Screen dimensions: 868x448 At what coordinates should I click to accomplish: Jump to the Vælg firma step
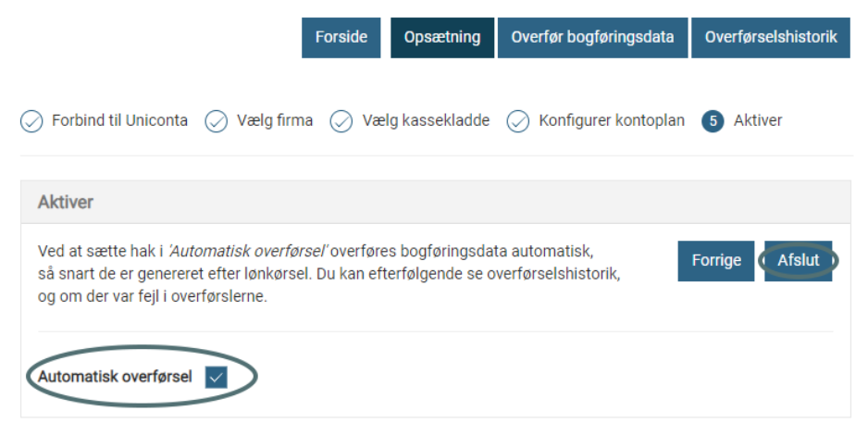coord(275,121)
